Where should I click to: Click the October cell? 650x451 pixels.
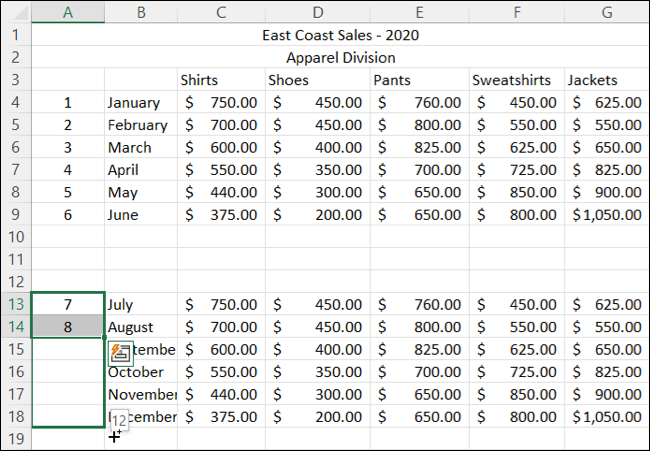(x=140, y=371)
